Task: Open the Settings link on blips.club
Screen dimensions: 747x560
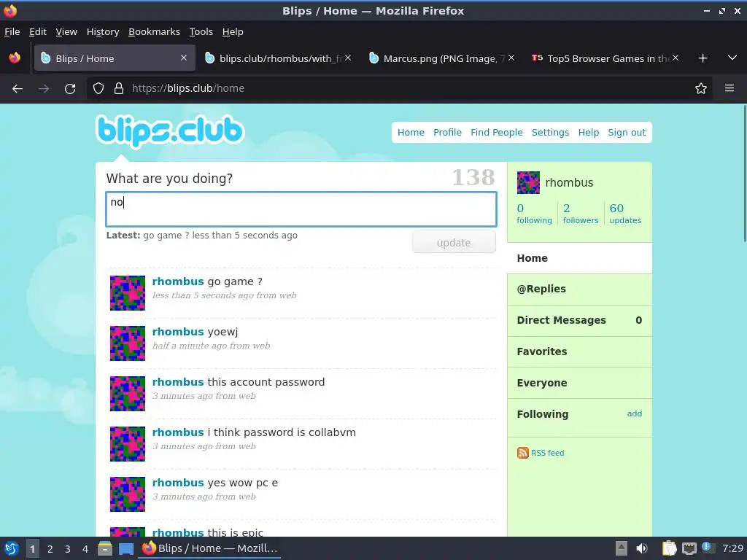Action: (x=550, y=133)
